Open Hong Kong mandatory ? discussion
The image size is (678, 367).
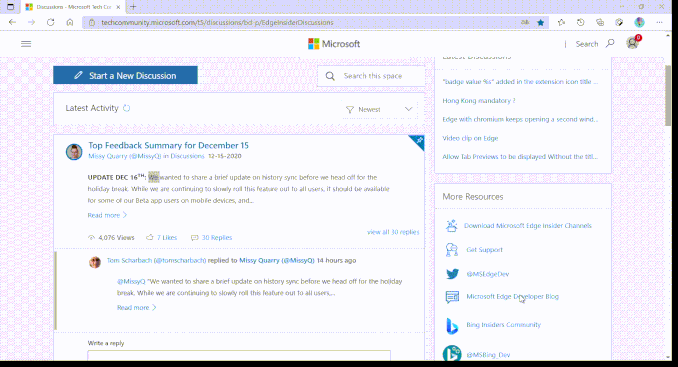pos(479,100)
